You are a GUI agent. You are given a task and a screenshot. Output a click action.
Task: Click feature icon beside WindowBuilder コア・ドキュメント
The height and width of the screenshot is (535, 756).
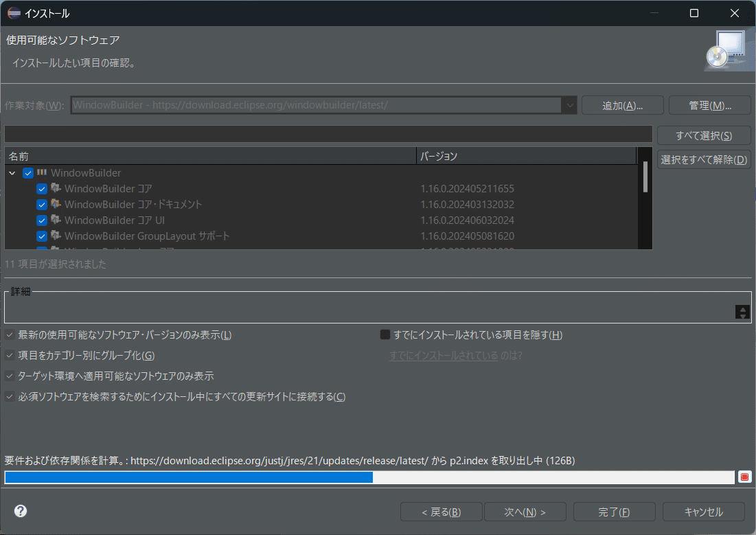click(56, 204)
